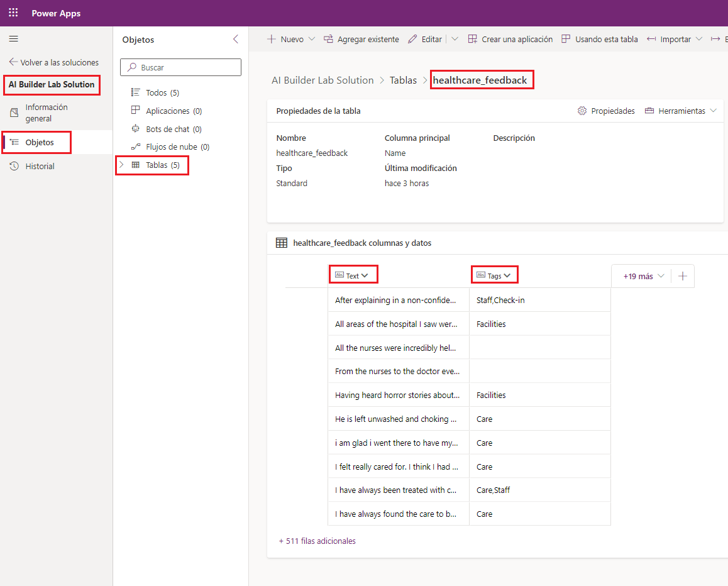Viewport: 728px width, 586px height.
Task: Click Crear una aplicación
Action: tap(510, 40)
